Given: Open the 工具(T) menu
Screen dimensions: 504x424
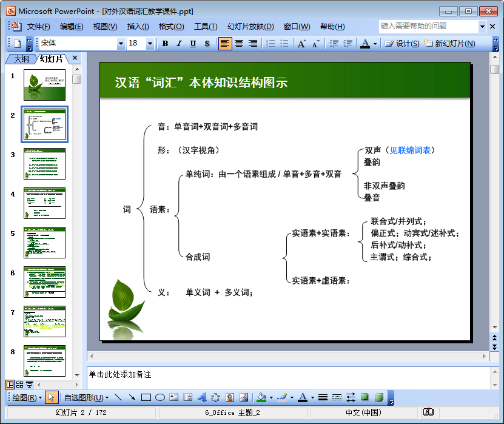Looking at the screenshot, I should (206, 26).
